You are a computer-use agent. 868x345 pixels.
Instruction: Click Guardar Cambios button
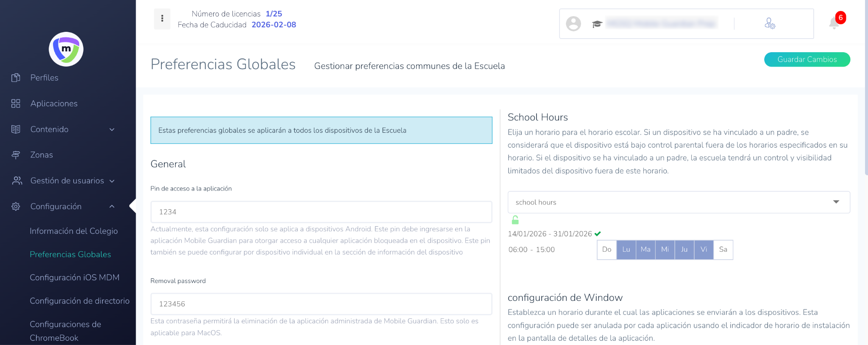(807, 59)
